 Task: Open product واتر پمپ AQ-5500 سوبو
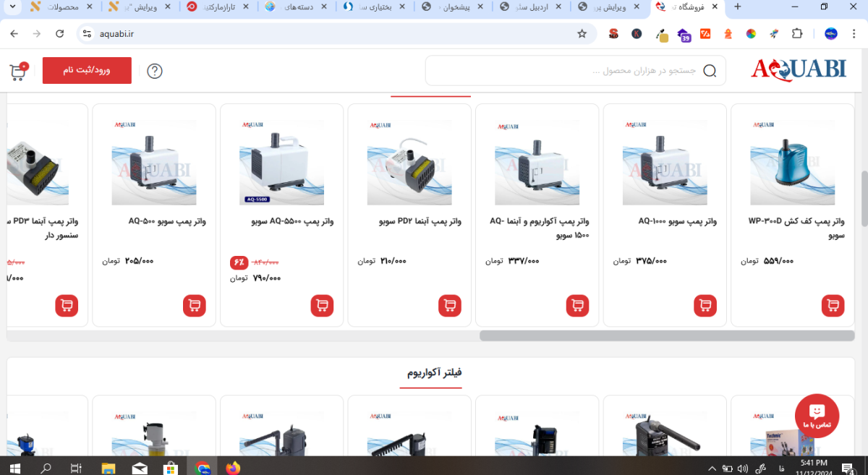292,221
